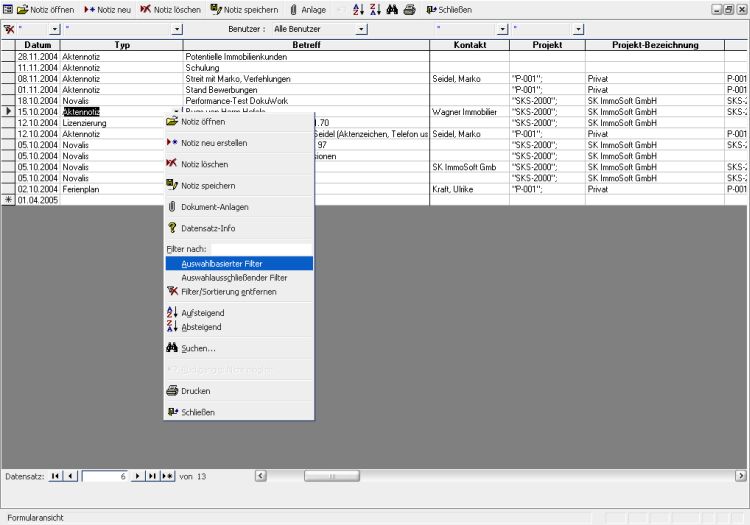Click the printer icon in the toolbar
The image size is (750, 525).
(x=409, y=9)
